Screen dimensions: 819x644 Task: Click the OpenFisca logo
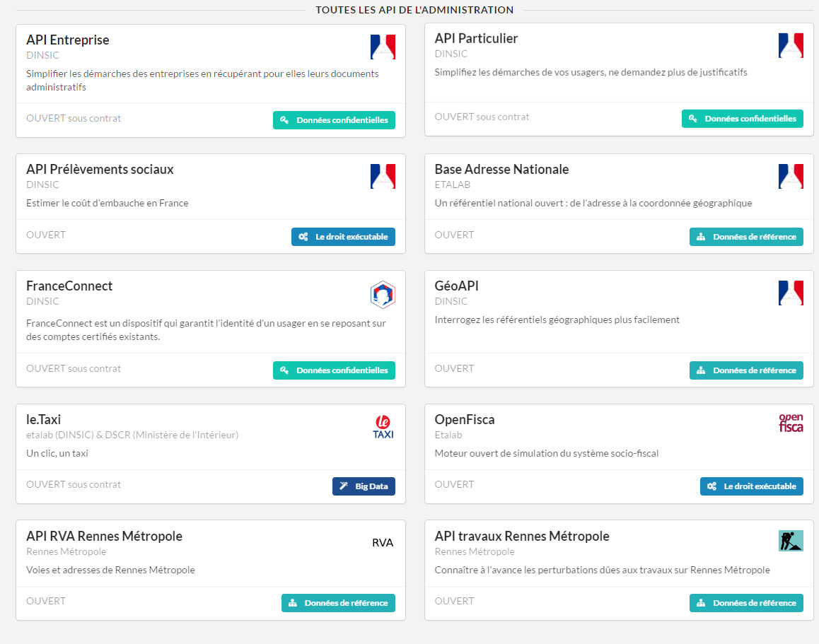pos(791,423)
